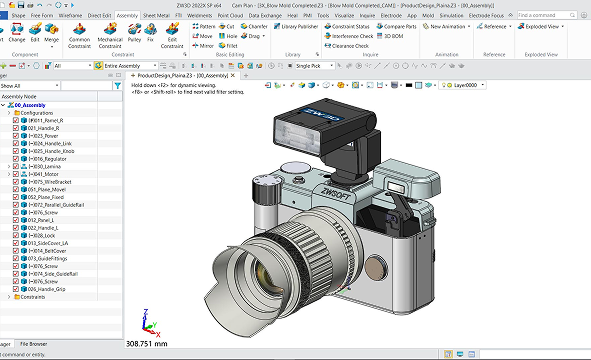591x360 pixels.
Task: Click the Change component icon
Action: click(x=17, y=32)
